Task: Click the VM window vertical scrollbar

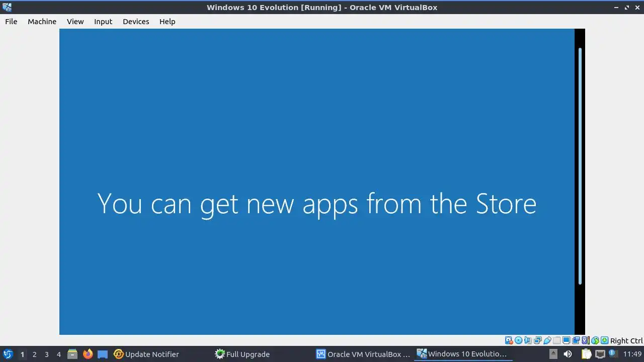Action: pyautogui.click(x=580, y=166)
